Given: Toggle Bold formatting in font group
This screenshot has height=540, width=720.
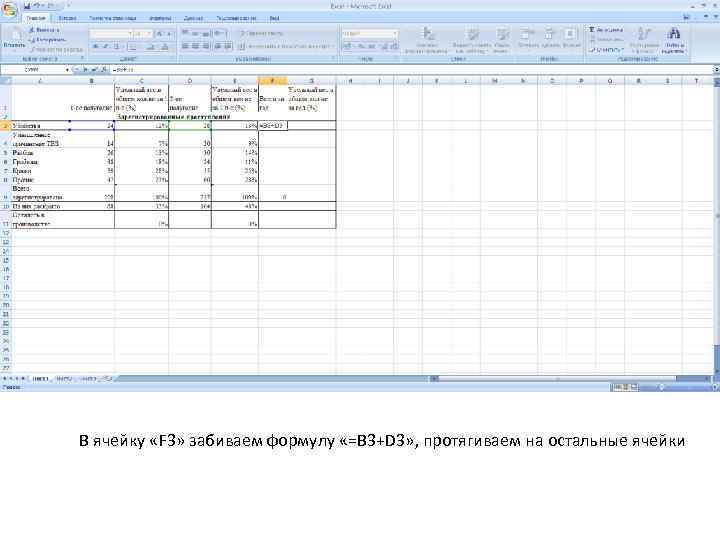Looking at the screenshot, I should tap(96, 47).
